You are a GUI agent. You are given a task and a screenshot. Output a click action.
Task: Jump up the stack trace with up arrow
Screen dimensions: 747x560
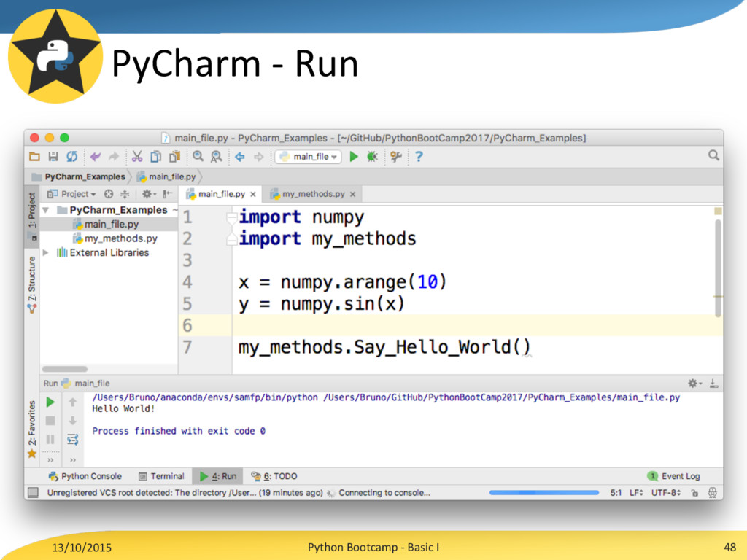tap(73, 402)
